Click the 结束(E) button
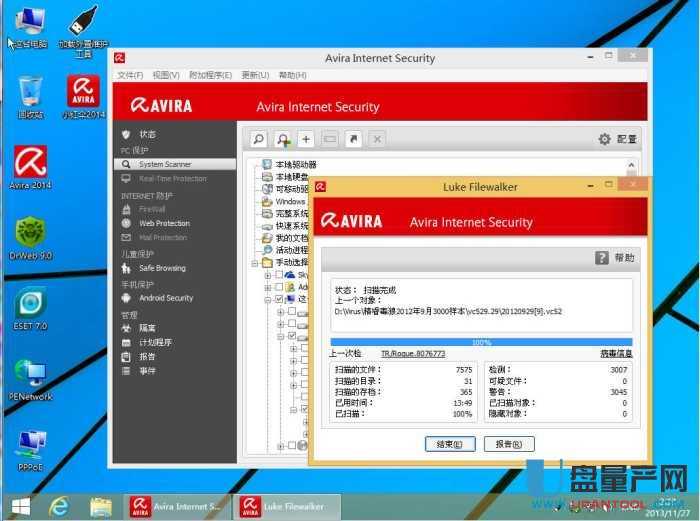700x521 pixels. click(x=449, y=444)
